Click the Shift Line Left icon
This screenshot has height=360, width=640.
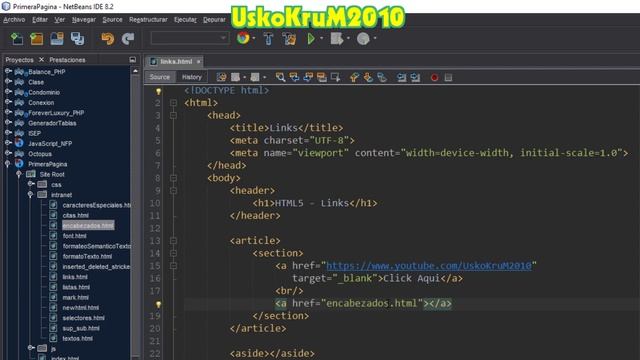point(402,77)
